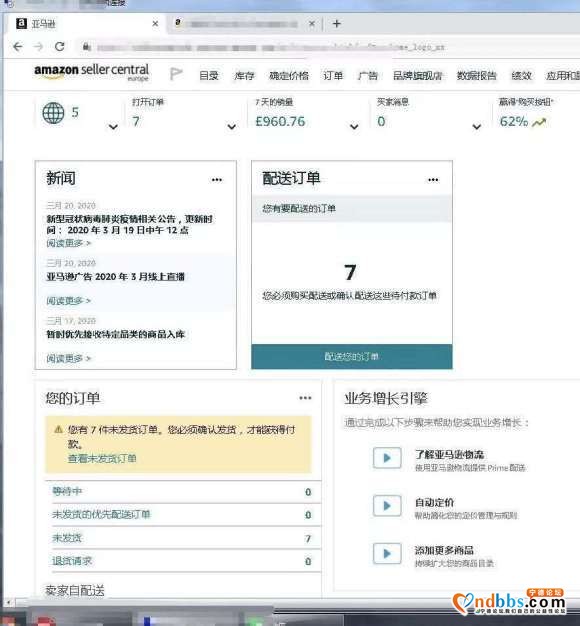Expand the 7天的销量 dropdown chevron
Viewport: 580px width, 626px height.
coord(354,127)
